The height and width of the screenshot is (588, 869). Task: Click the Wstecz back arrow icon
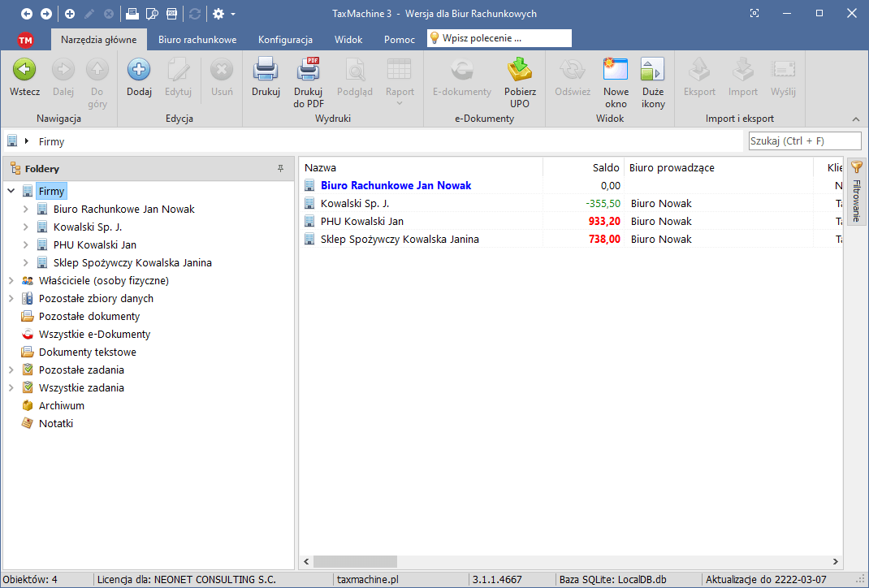(24, 71)
